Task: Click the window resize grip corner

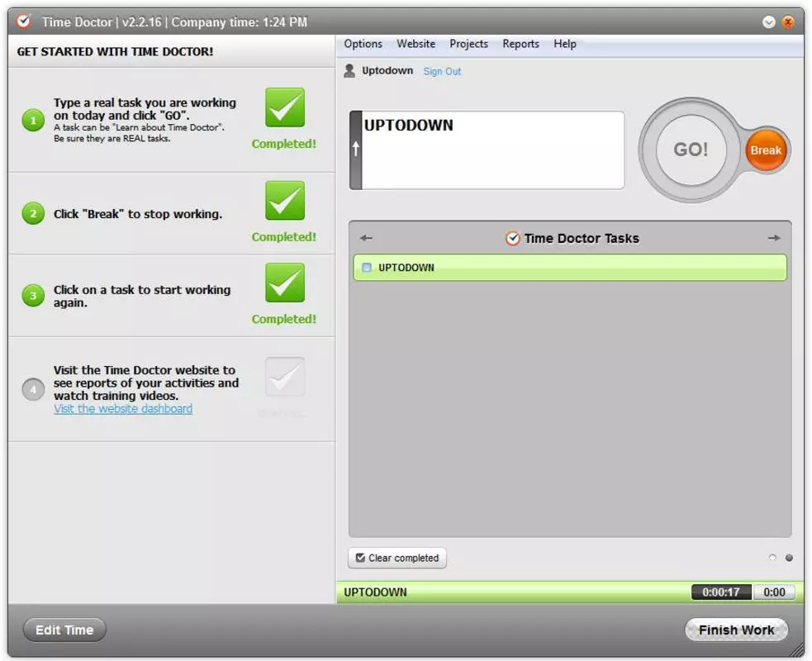Action: coord(797,650)
